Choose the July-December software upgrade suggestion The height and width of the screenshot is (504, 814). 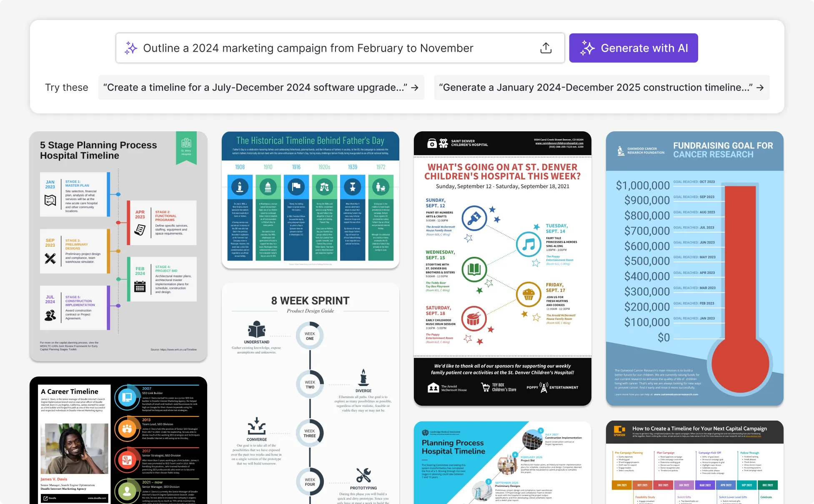point(261,88)
